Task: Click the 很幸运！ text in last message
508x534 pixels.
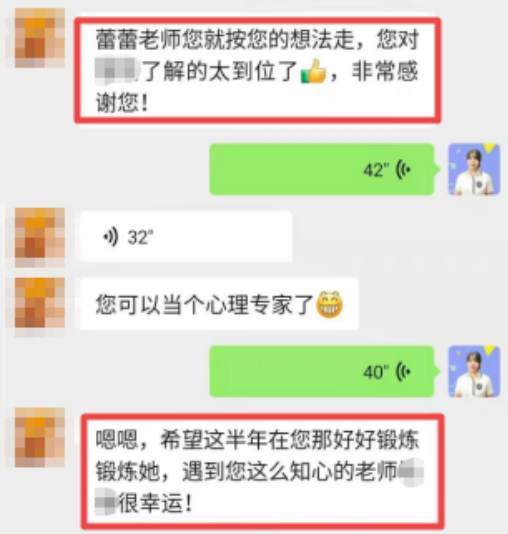Action: tap(155, 504)
